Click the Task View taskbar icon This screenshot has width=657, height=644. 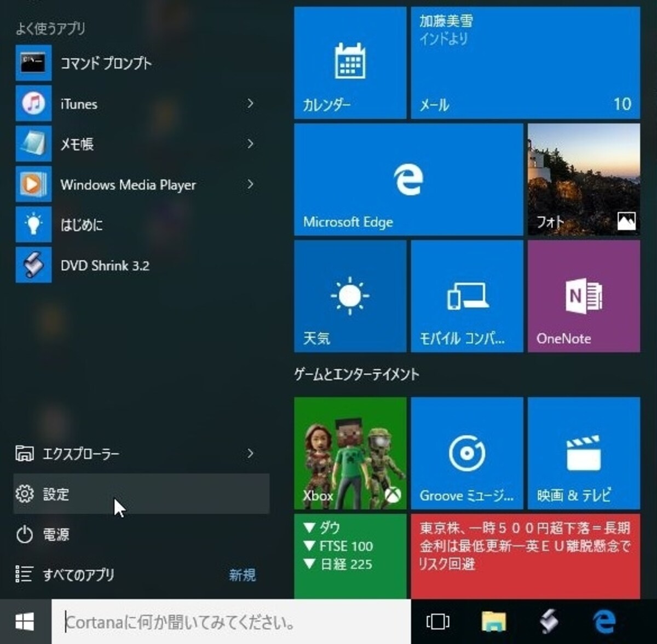[437, 622]
